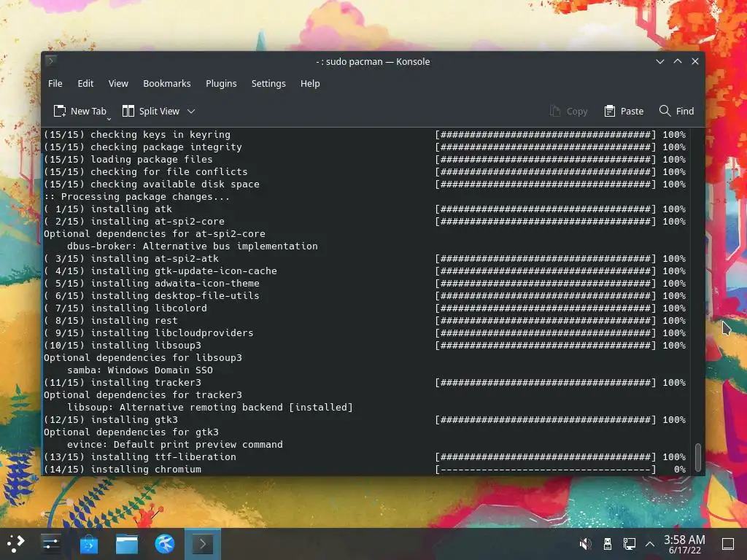Click the 'checking available disk space' line
The height and width of the screenshot is (560, 747).
(x=152, y=184)
